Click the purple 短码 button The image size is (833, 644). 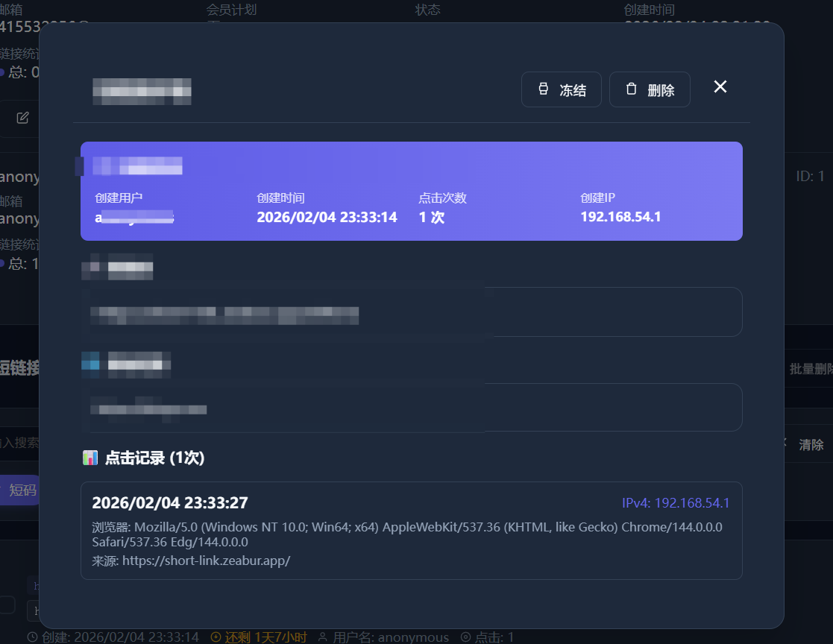pos(22,490)
